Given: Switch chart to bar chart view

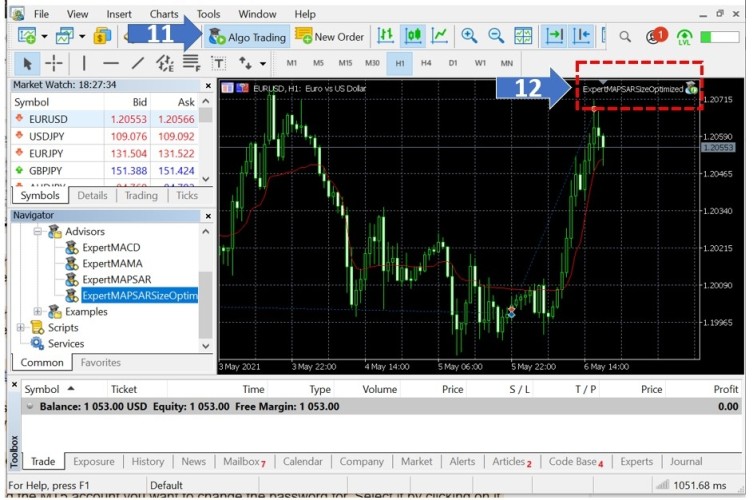Looking at the screenshot, I should (386, 37).
